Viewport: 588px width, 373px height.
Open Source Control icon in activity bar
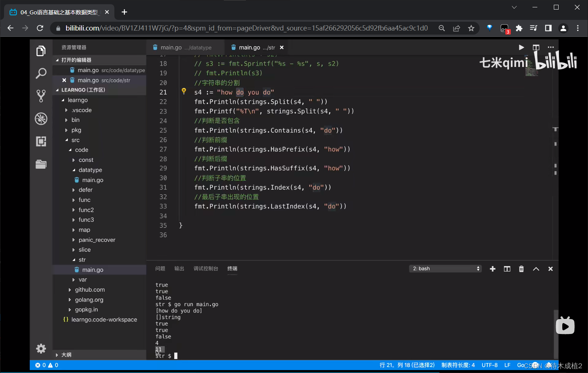click(x=41, y=96)
